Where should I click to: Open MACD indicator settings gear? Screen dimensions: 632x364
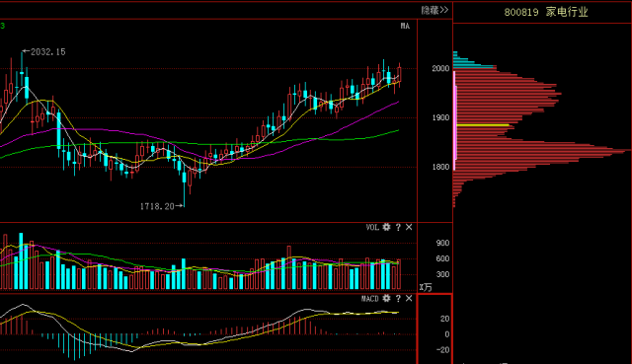pos(386,298)
